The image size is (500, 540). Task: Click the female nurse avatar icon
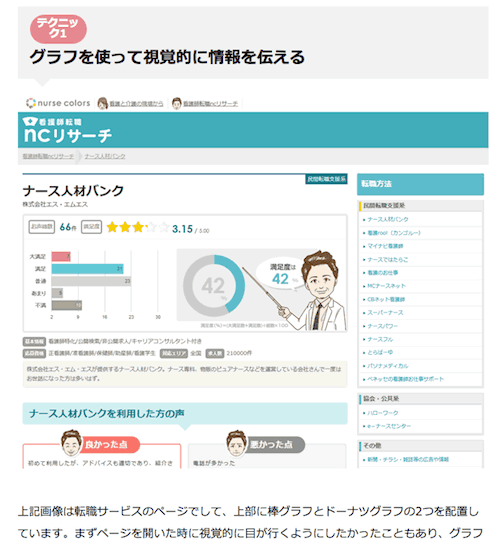pos(102,103)
